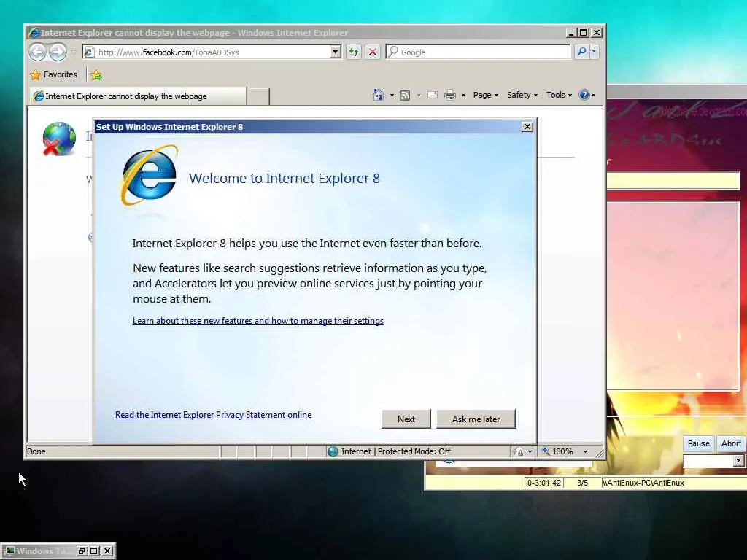Maximize the minimized Windows window at bottom
The height and width of the screenshot is (560, 747).
click(x=94, y=551)
